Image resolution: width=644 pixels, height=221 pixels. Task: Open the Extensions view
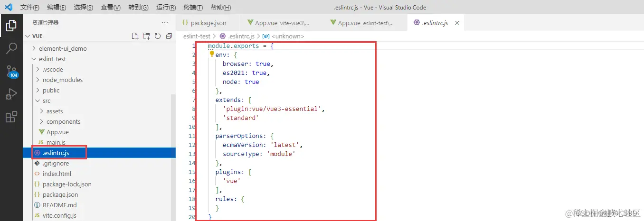tap(11, 117)
